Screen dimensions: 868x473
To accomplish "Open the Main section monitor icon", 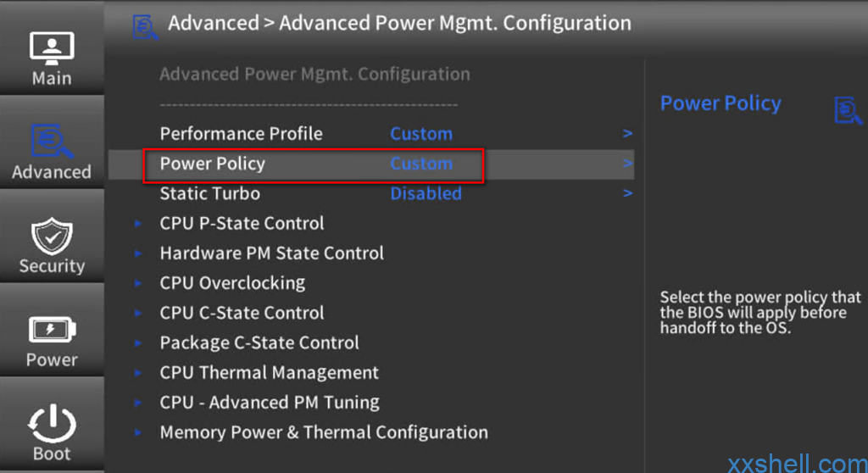I will [52, 48].
